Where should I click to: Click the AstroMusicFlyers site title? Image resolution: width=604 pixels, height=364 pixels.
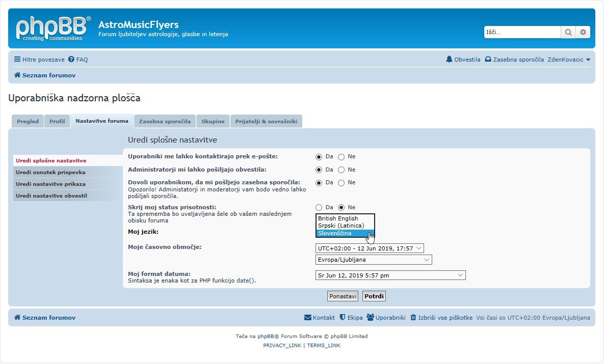tap(138, 24)
